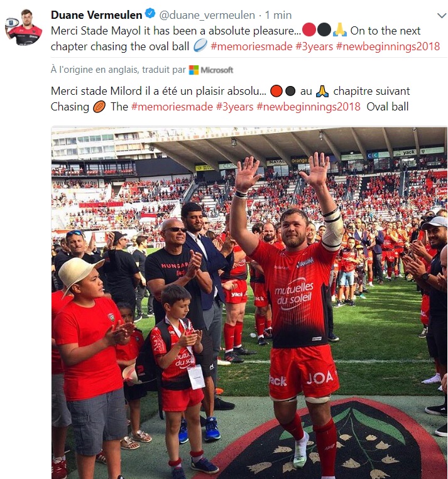Viewport: 448px width, 479px height.
Task: Open #newbeginnings2018 hashtag in translated text
Action: coord(309,107)
